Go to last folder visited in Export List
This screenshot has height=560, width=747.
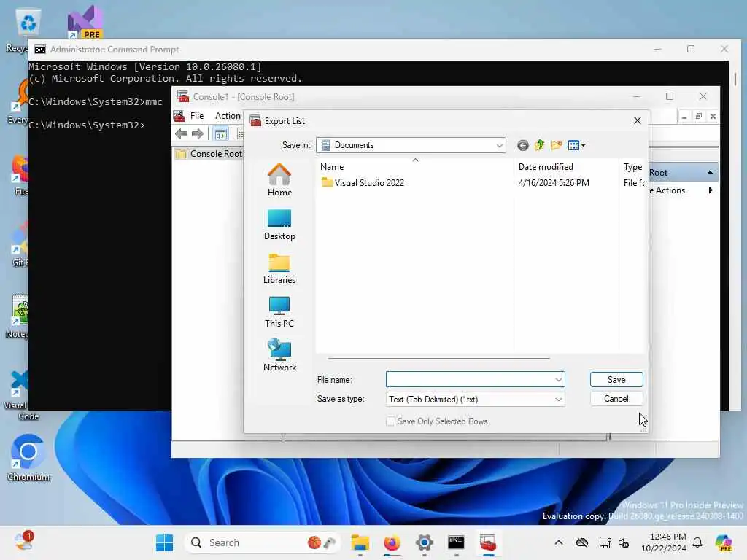tap(522, 145)
